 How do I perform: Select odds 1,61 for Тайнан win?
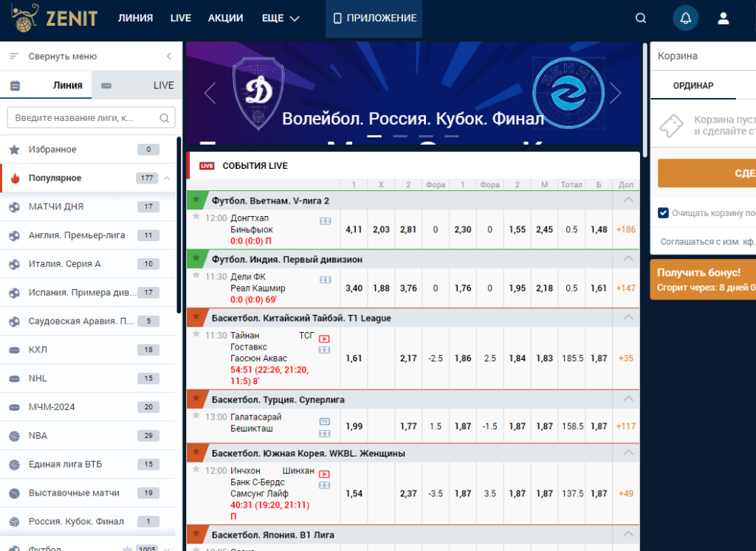tap(354, 358)
